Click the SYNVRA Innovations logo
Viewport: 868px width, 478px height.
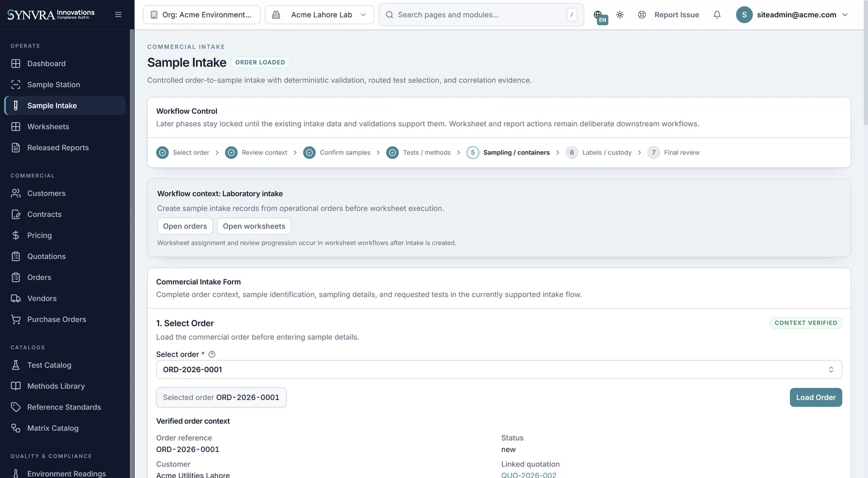51,14
